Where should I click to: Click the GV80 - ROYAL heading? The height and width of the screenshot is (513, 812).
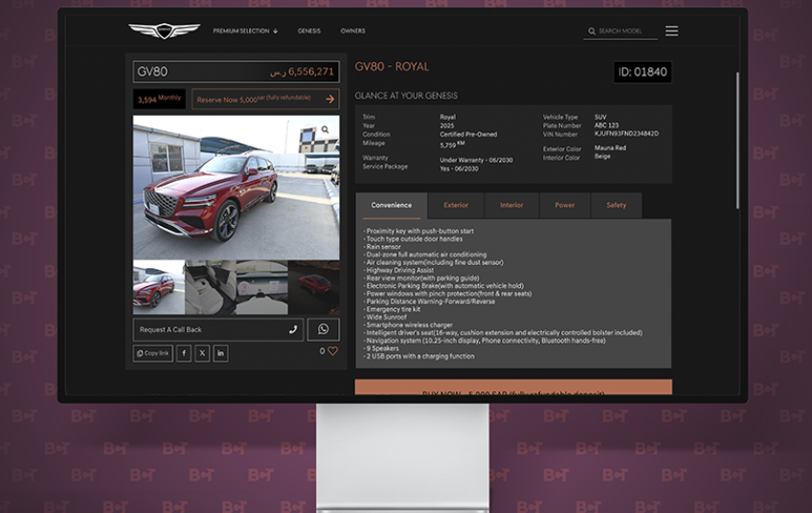point(392,67)
